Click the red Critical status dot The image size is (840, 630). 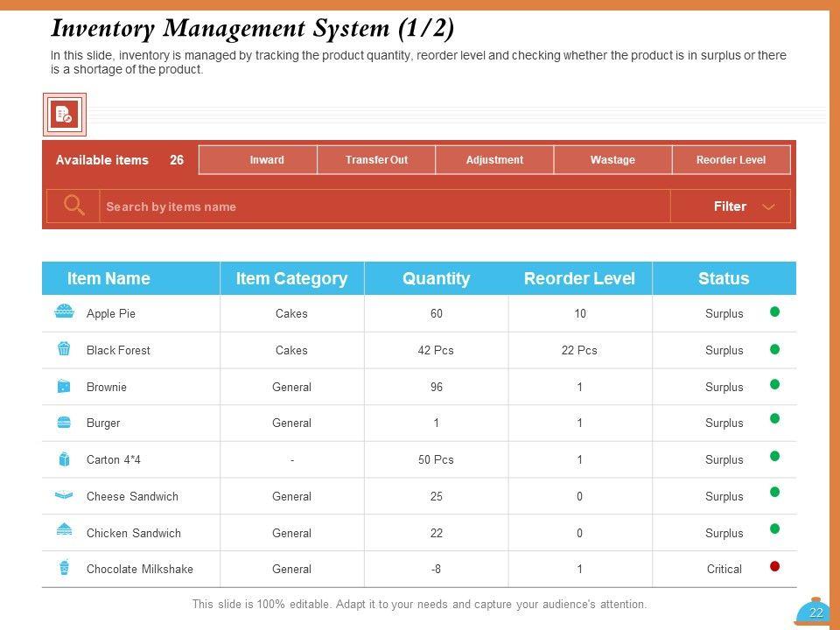774,566
